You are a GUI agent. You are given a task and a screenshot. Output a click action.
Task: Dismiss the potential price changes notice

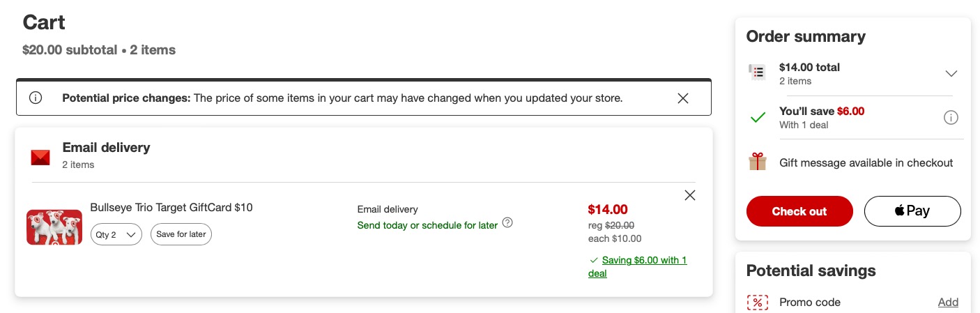click(683, 98)
